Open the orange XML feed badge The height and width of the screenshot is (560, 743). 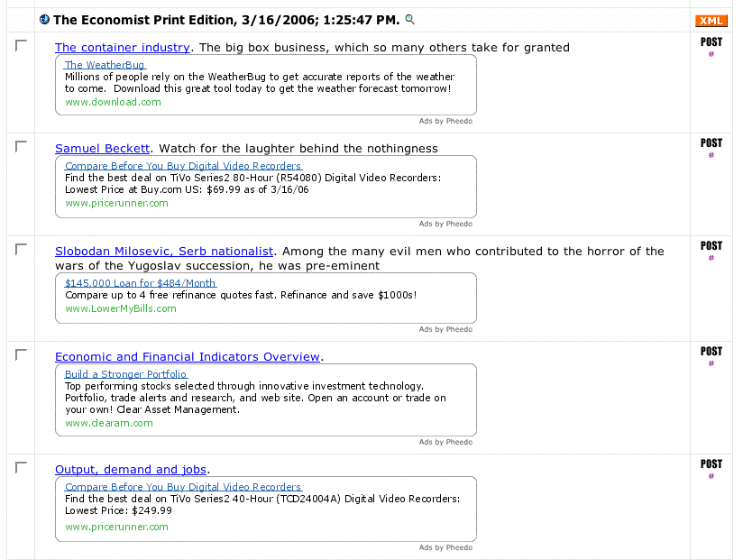pos(711,21)
